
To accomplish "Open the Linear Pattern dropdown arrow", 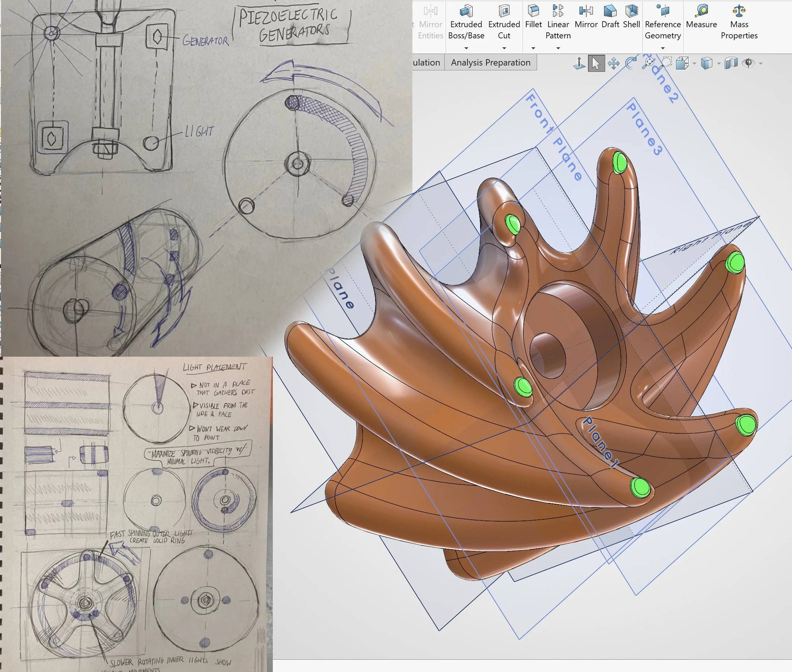I will (558, 48).
